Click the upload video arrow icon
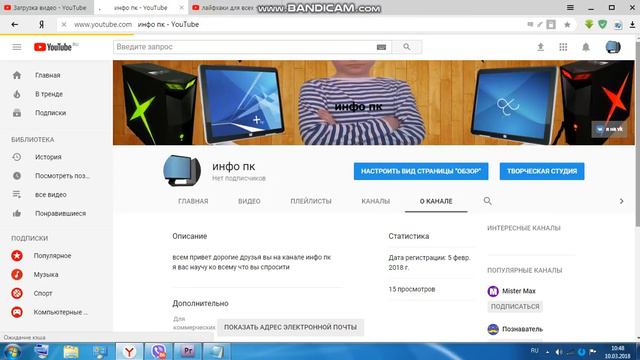Viewport: 640px width, 360px height. click(x=540, y=47)
